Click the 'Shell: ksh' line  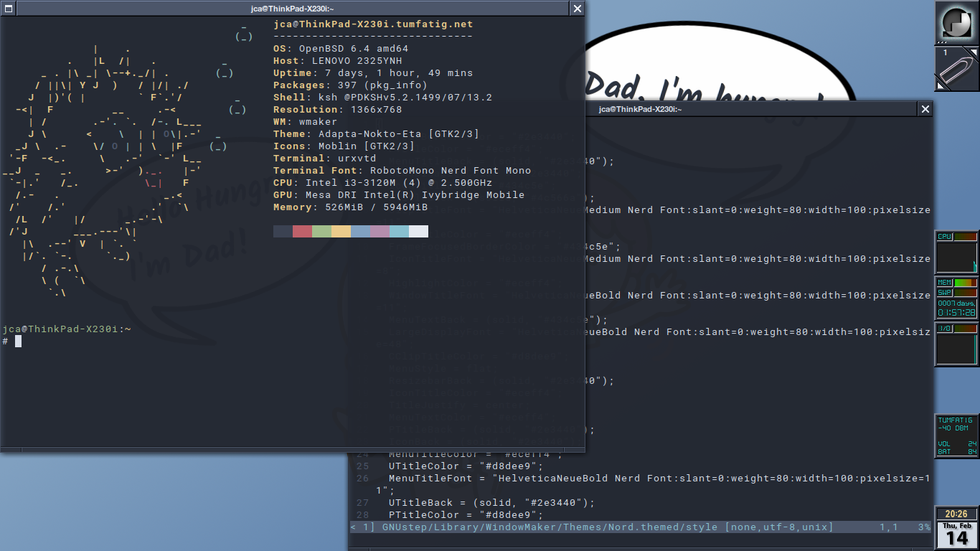click(382, 98)
